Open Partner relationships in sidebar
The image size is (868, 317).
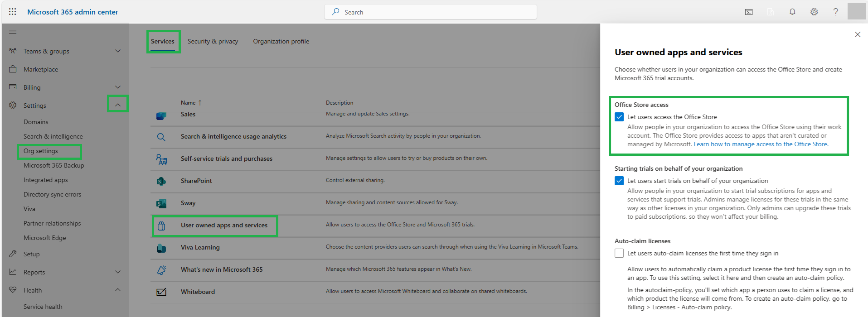tap(52, 223)
